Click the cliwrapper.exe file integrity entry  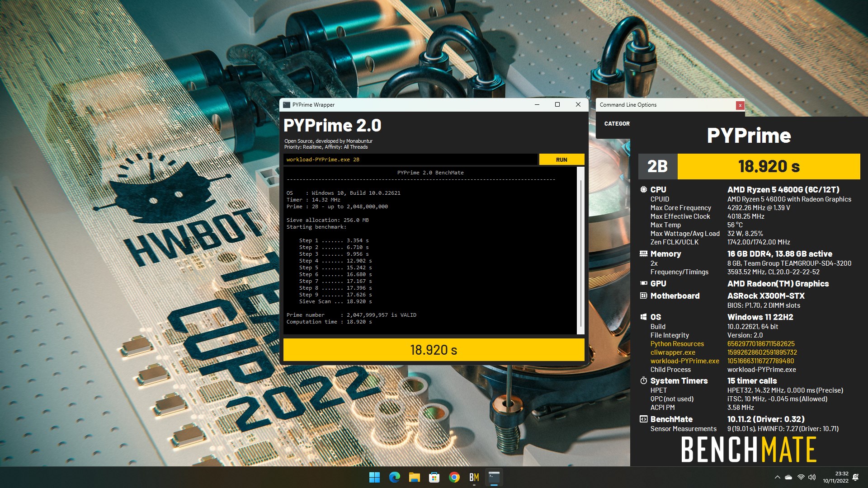pos(673,352)
